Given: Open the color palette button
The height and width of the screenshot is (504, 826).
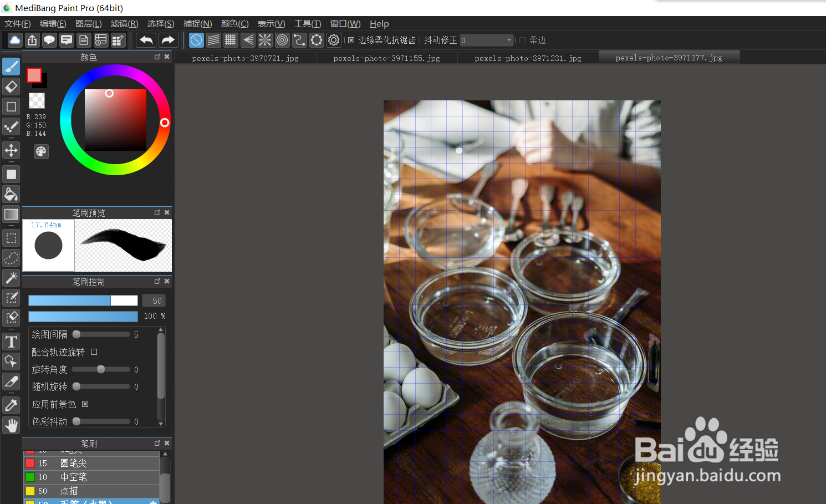Looking at the screenshot, I should (x=41, y=152).
